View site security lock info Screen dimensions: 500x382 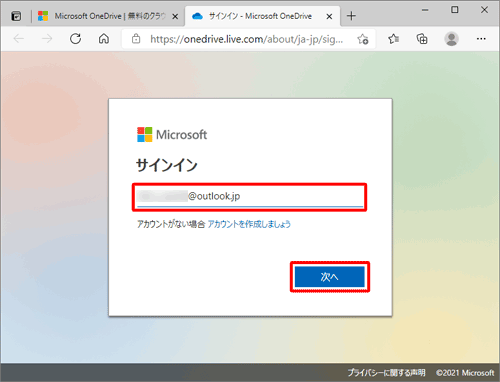(x=136, y=39)
